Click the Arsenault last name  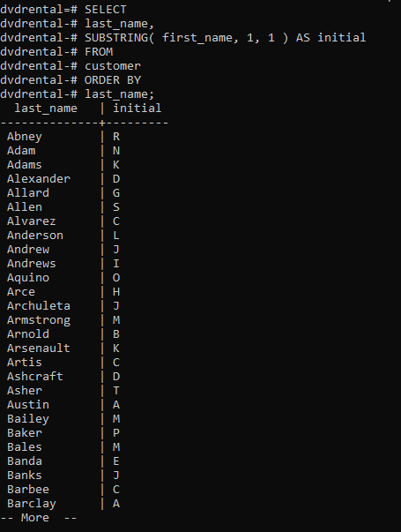[39, 348]
